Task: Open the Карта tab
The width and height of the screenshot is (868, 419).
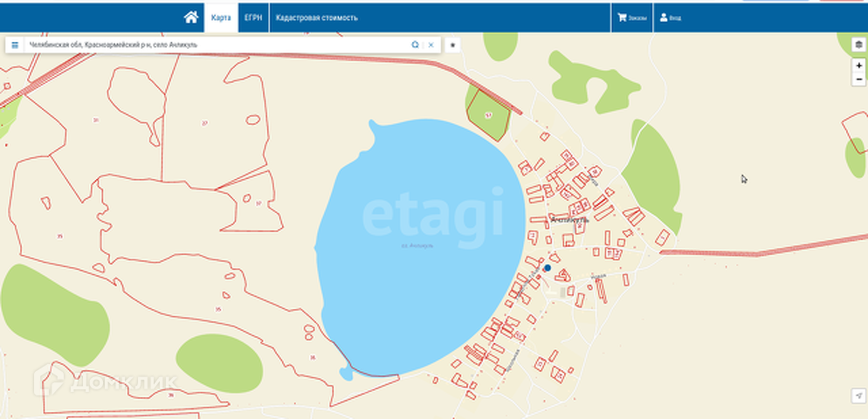Action: tap(221, 17)
